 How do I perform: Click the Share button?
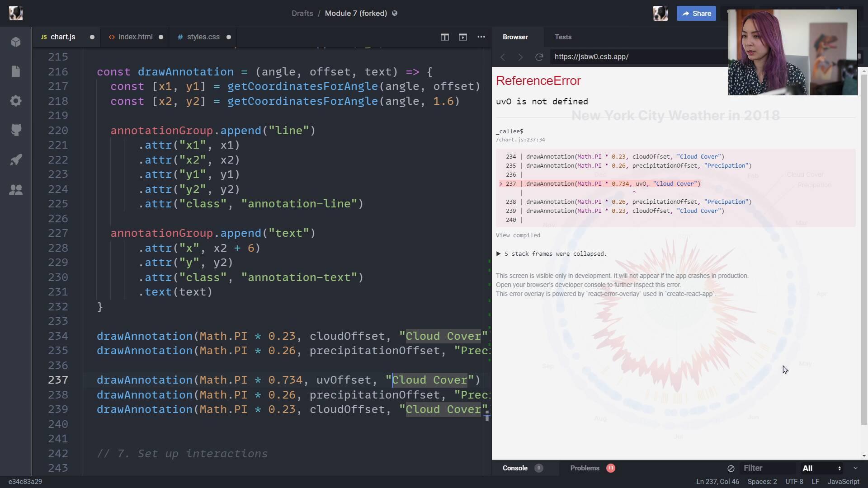pyautogui.click(x=696, y=14)
